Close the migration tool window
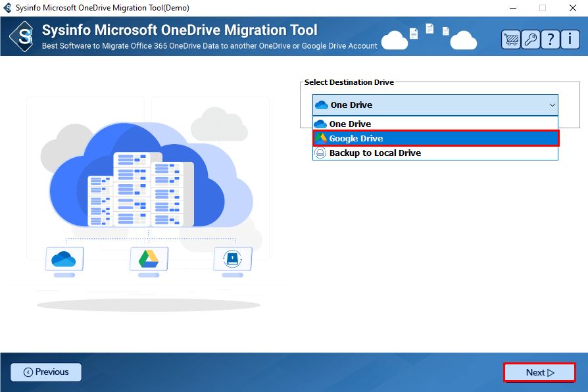Viewport: 588px width, 392px height. [x=573, y=8]
